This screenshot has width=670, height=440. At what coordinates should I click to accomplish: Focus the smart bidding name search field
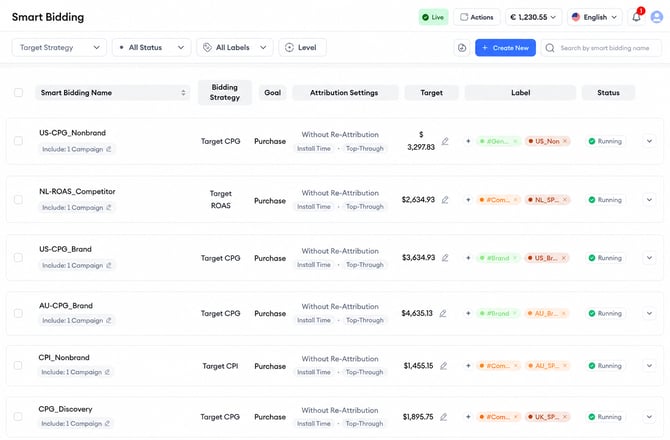click(602, 48)
